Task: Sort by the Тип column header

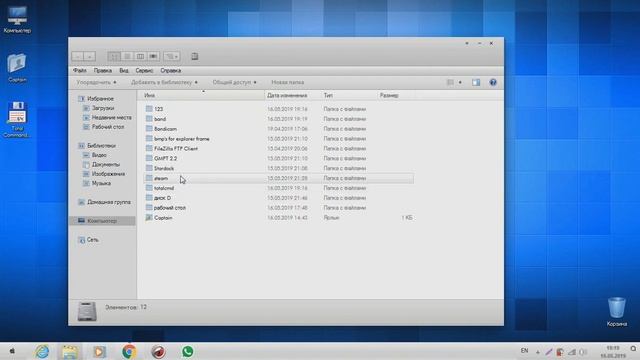Action: tap(349, 96)
